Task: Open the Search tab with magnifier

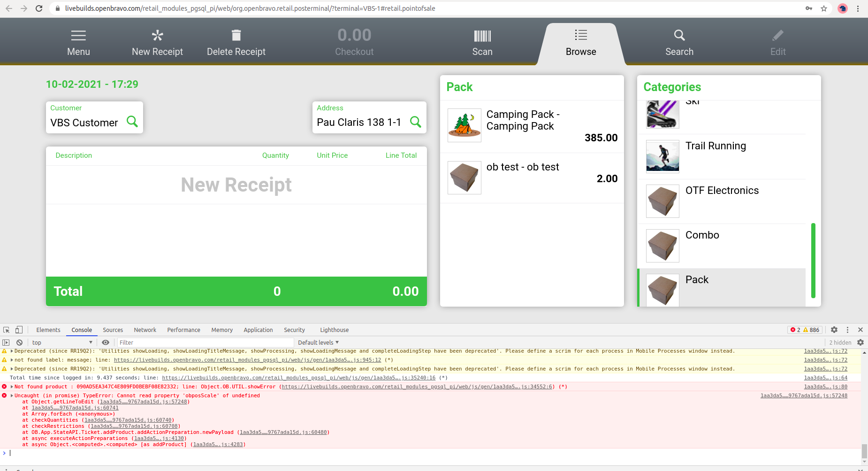Action: (x=679, y=43)
